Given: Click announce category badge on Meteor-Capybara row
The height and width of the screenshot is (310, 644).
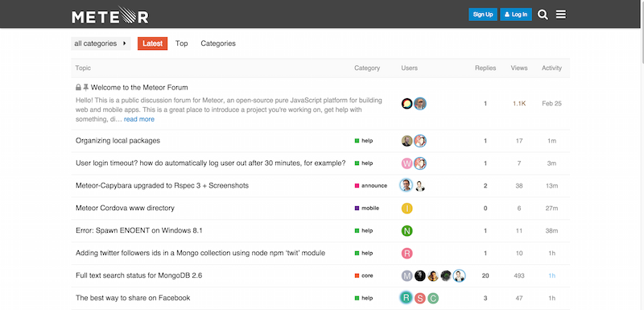Looking at the screenshot, I should pos(371,185).
